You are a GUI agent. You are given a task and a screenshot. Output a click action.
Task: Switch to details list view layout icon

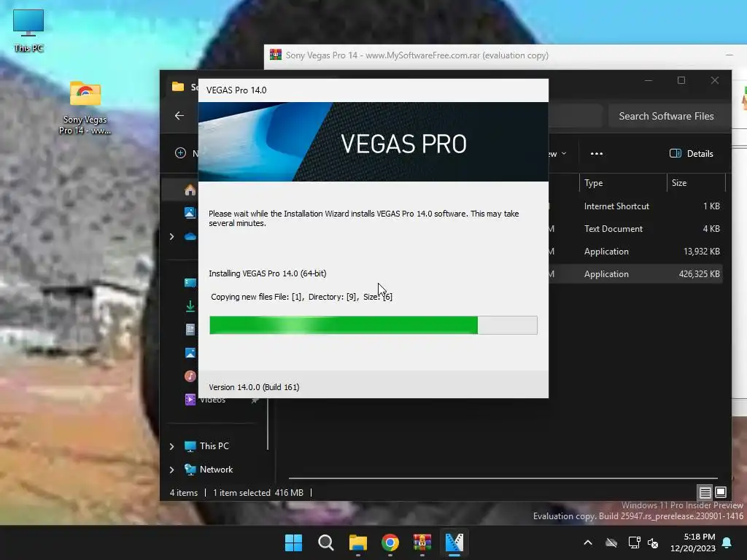pos(705,492)
